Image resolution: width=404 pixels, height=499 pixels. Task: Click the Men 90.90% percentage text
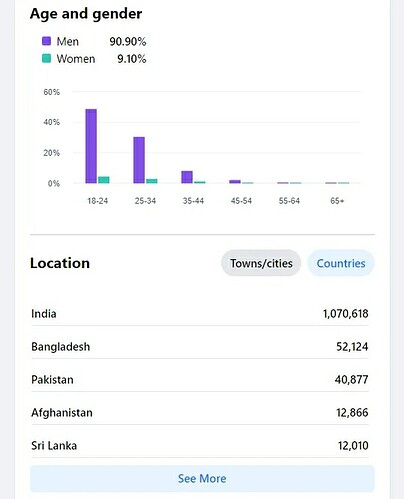pyautogui.click(x=128, y=41)
